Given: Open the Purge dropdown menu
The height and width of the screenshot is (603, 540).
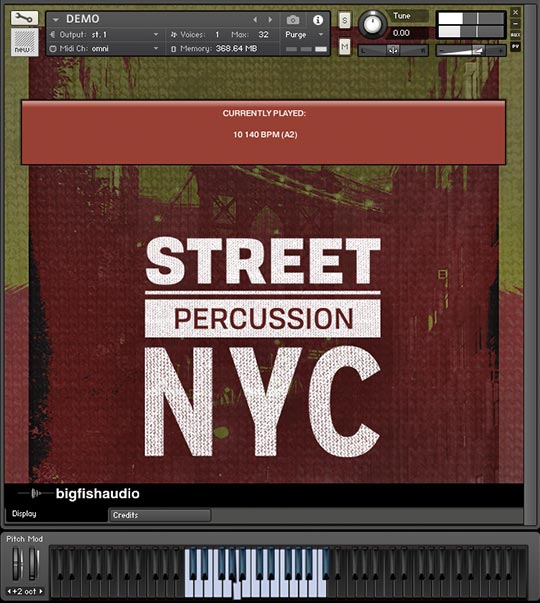Looking at the screenshot, I should click(305, 35).
